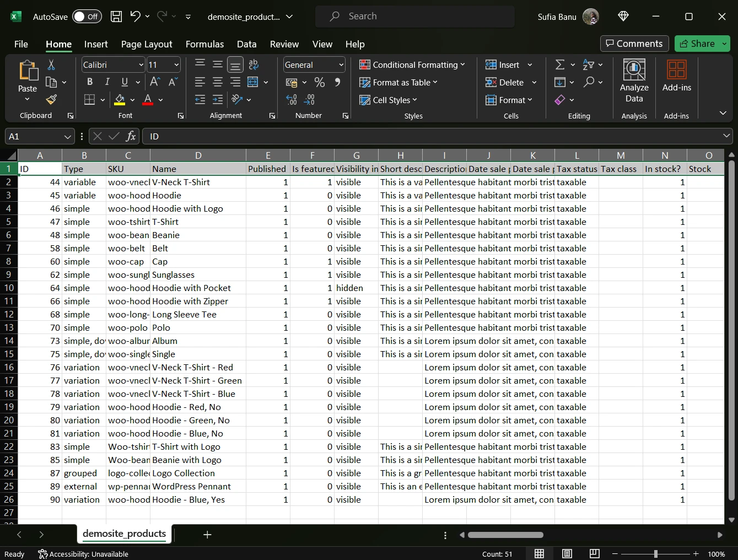Click the Select All corner of grid

[9, 155]
